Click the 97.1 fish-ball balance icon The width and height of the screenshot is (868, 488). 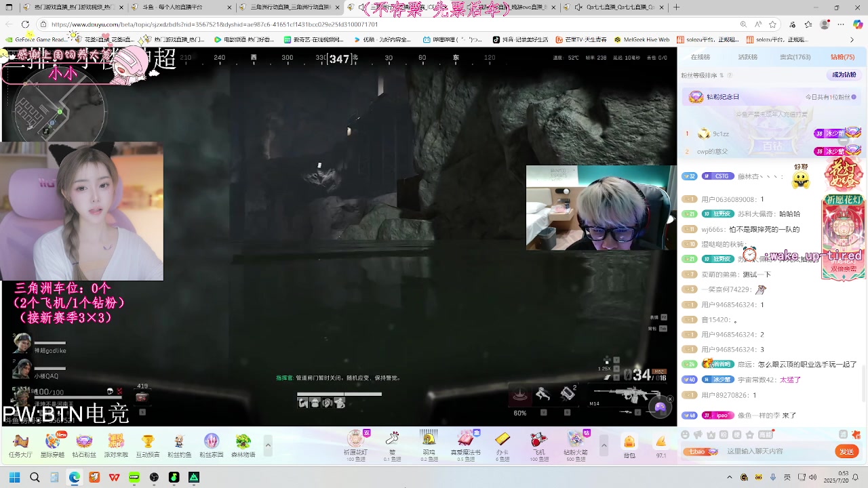click(661, 446)
